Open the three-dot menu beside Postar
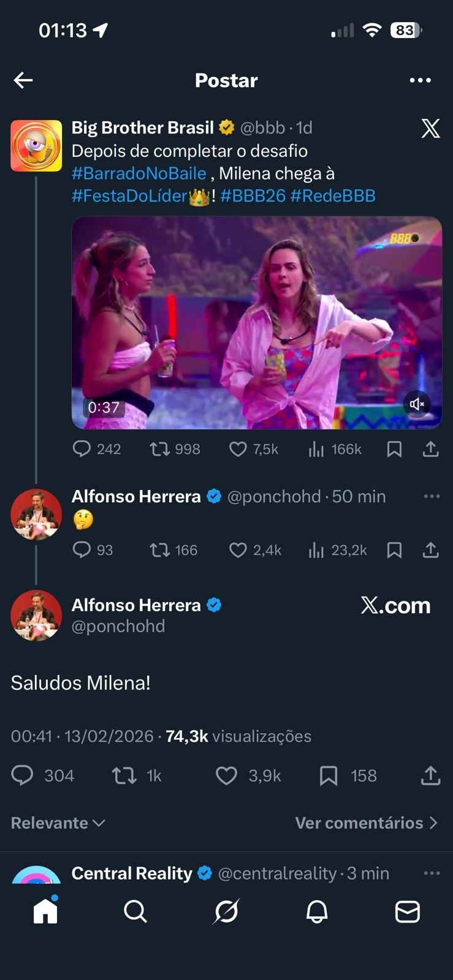Viewport: 453px width, 980px height. pyautogui.click(x=420, y=80)
